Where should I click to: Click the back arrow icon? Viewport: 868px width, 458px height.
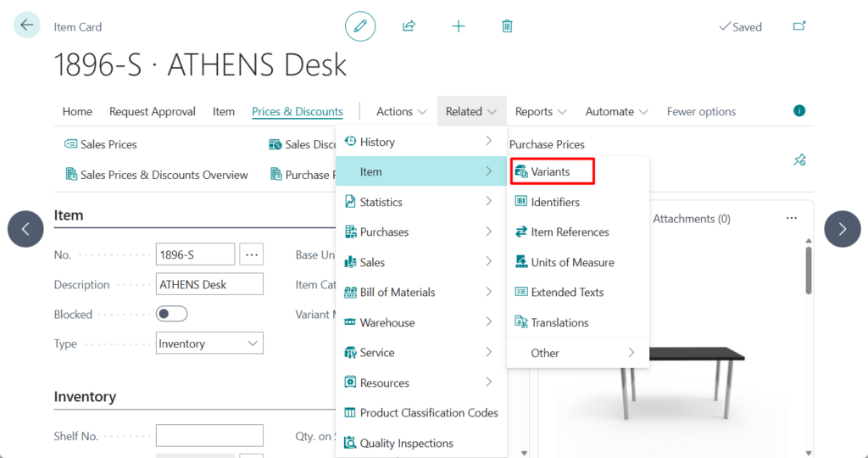(x=27, y=25)
